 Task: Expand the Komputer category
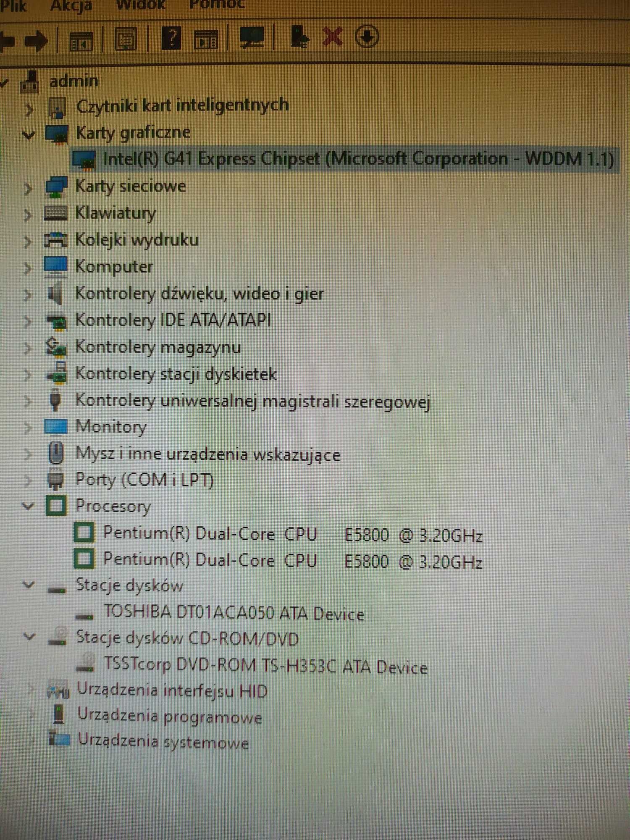(28, 268)
